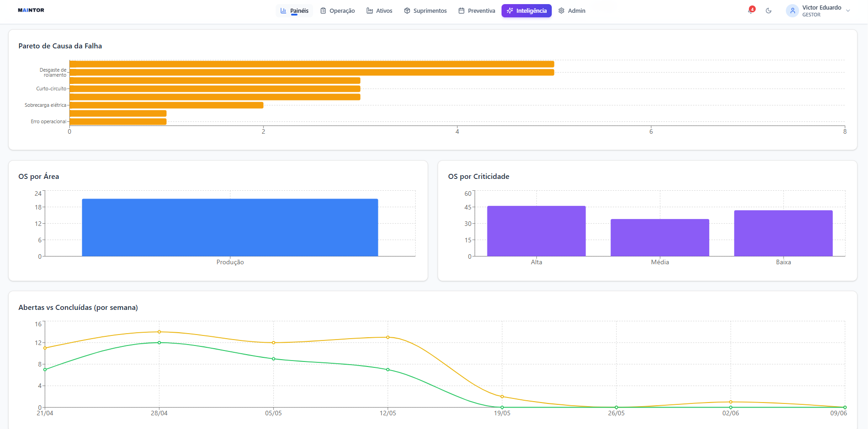
Task: Click the green line point at 28/04
Action: [159, 343]
